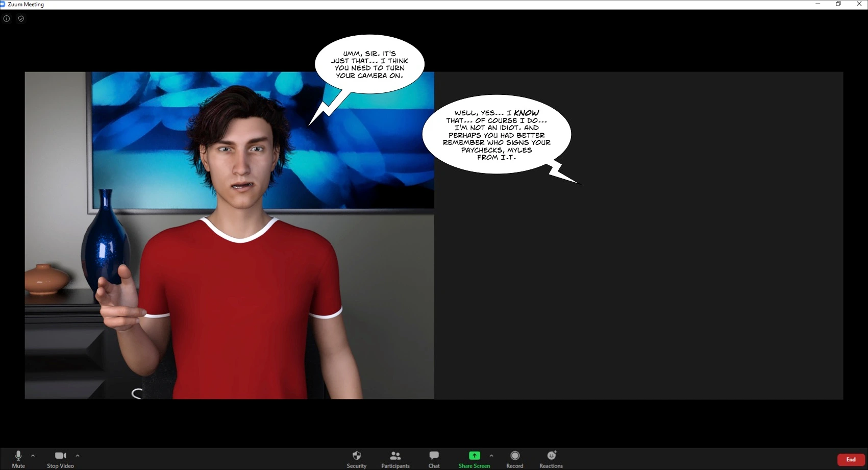Start recording with the Record button
This screenshot has height=470, width=868.
tap(514, 459)
